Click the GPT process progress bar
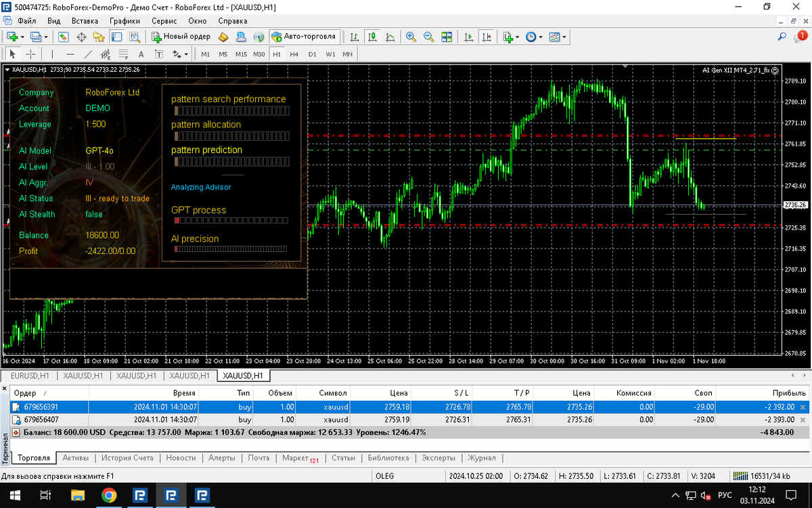The image size is (812, 508). click(231, 221)
